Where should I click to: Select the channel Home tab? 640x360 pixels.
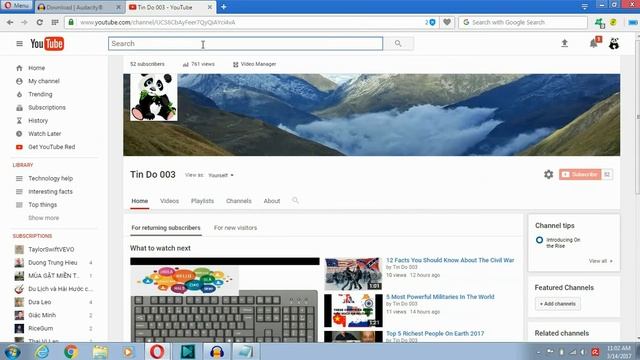click(140, 201)
